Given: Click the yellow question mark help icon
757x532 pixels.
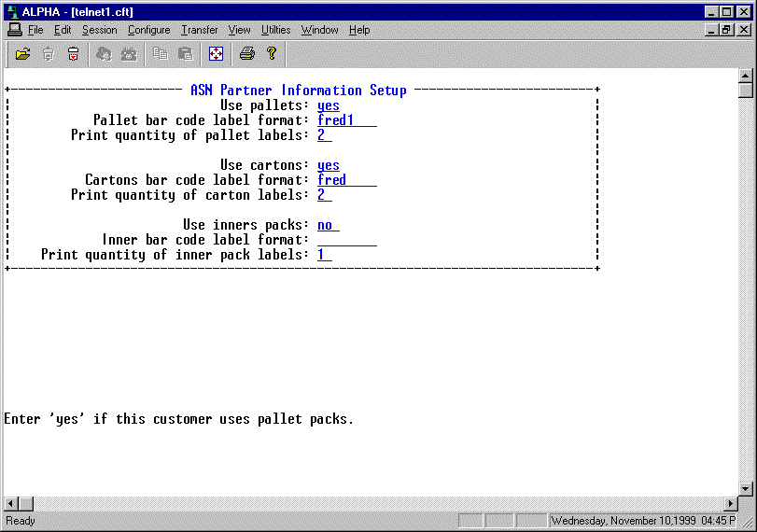Looking at the screenshot, I should pyautogui.click(x=271, y=54).
